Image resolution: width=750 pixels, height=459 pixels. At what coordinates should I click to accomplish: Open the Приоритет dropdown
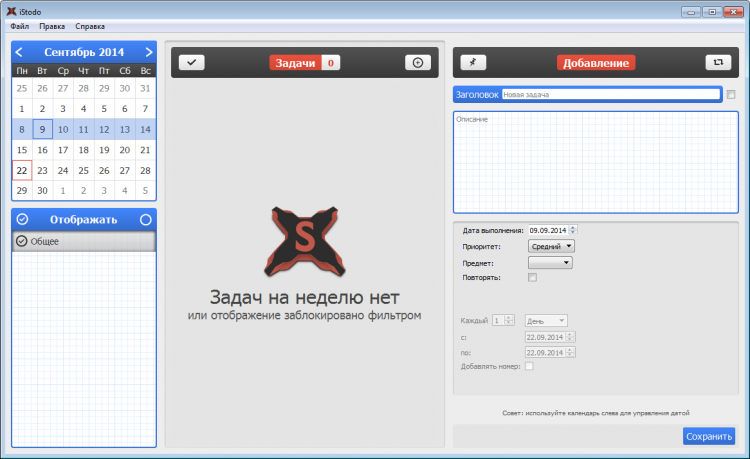(x=551, y=246)
